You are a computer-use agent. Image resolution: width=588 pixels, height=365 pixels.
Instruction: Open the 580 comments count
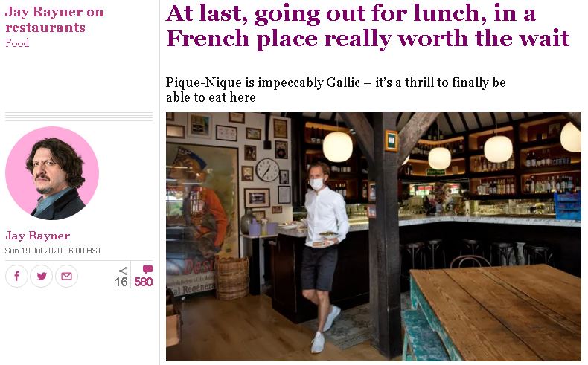coord(144,282)
